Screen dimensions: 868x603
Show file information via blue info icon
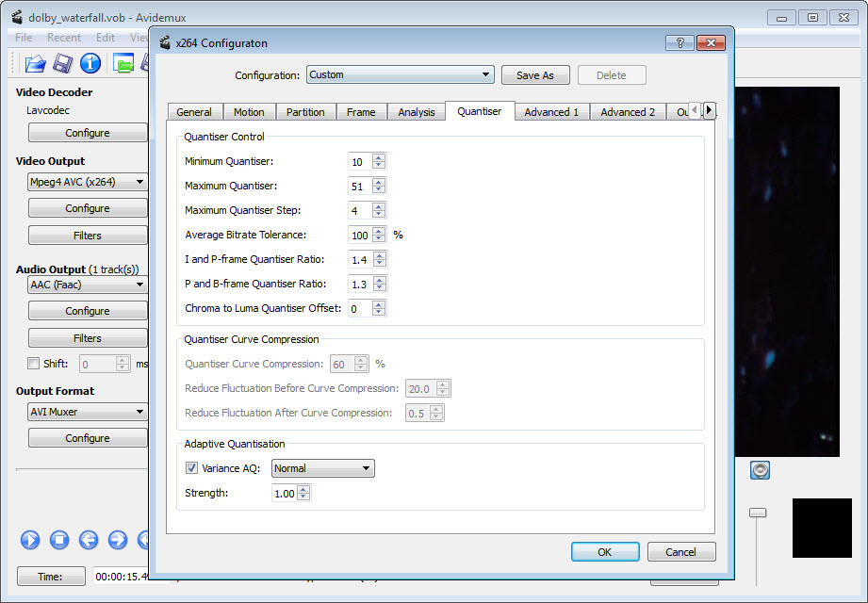point(90,63)
